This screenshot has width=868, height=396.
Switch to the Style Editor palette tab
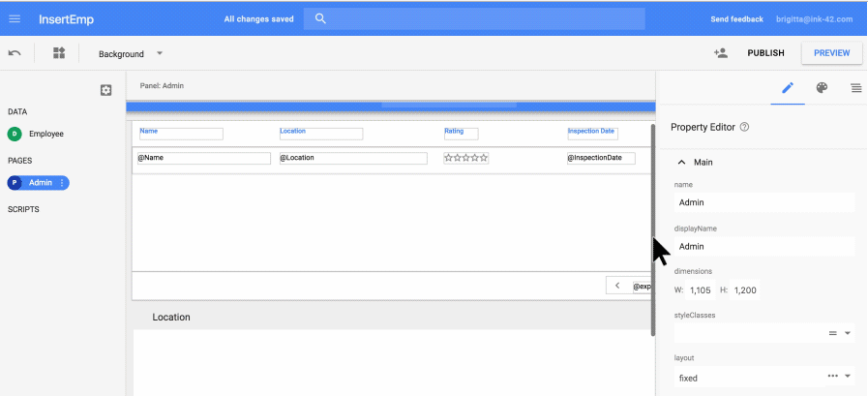[x=822, y=87]
